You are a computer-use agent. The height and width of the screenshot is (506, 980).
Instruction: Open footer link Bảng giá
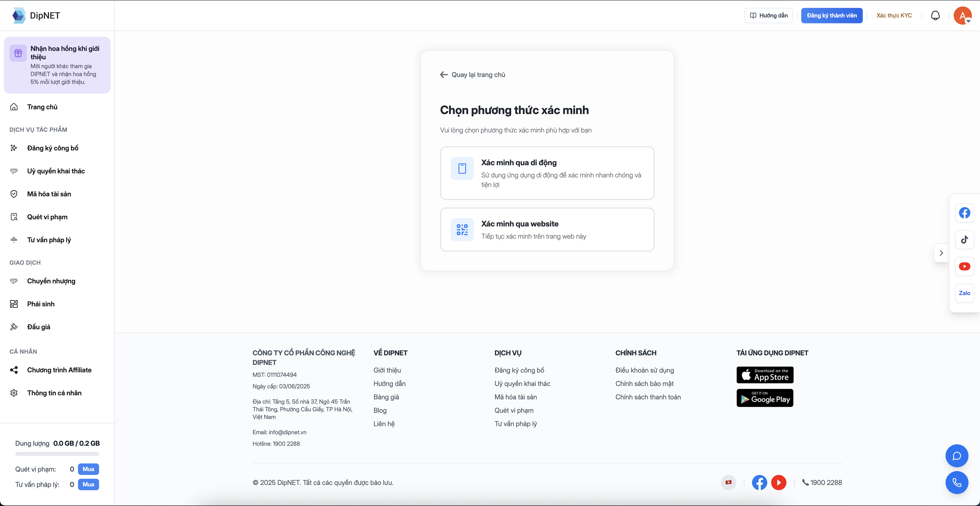point(386,397)
